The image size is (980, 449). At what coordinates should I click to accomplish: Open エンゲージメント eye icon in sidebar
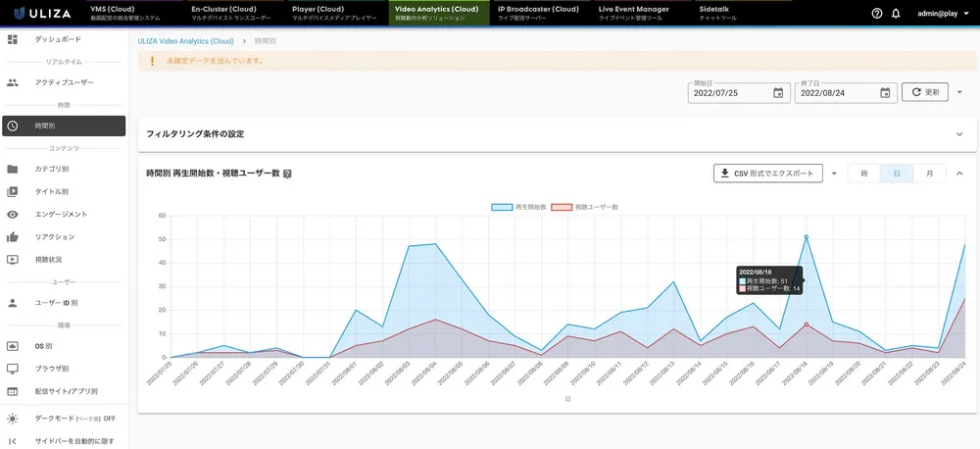pyautogui.click(x=13, y=214)
